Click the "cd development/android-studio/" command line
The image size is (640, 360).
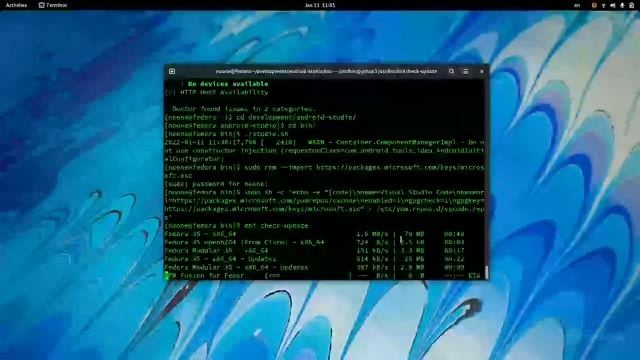coord(260,117)
